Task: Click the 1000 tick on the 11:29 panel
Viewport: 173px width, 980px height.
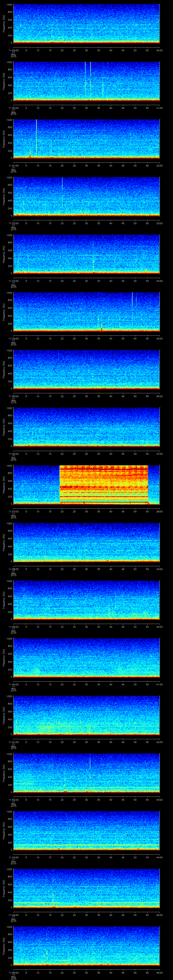Action: [9, 5]
